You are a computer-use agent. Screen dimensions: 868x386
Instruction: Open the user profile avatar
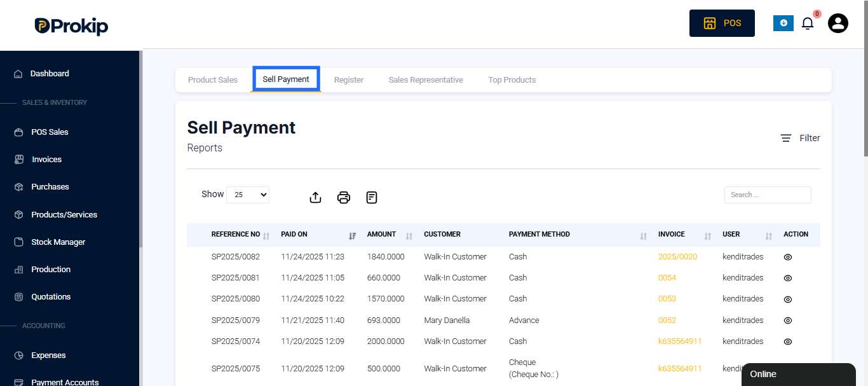point(838,24)
